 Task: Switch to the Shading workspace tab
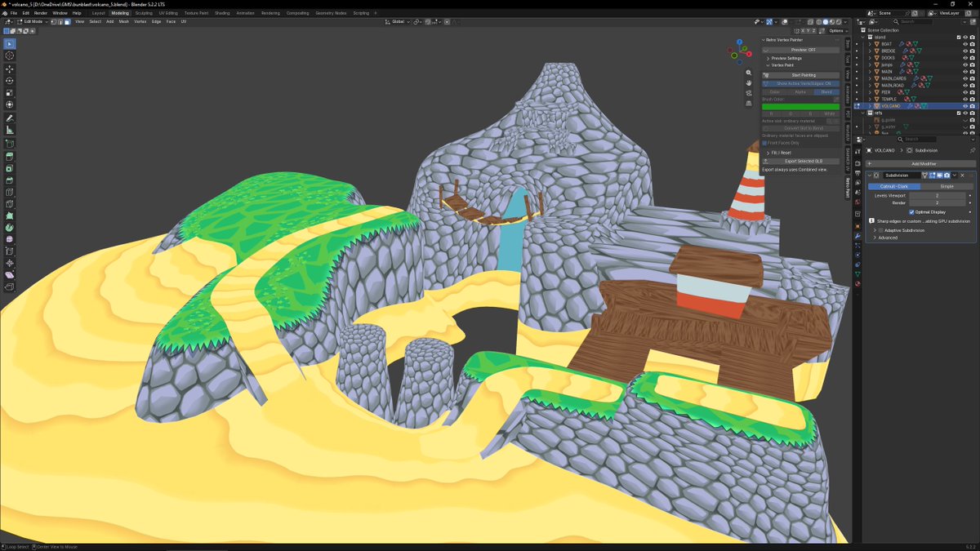point(222,13)
